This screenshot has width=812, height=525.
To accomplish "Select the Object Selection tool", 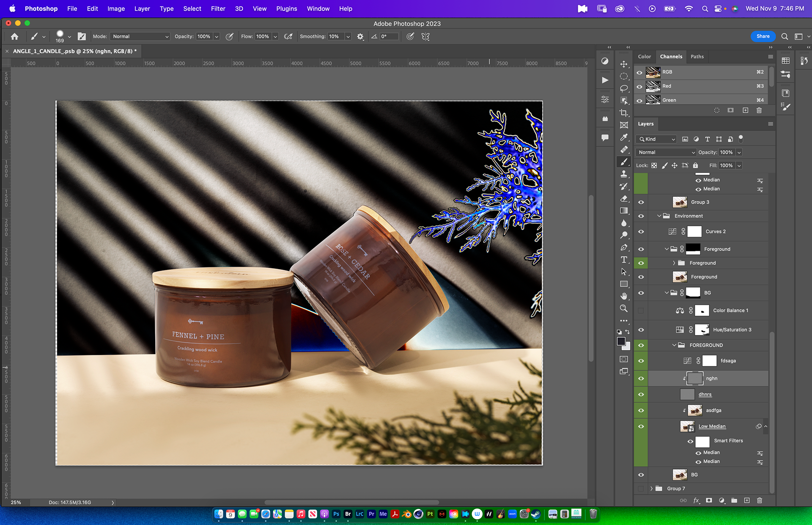I will pos(624,101).
